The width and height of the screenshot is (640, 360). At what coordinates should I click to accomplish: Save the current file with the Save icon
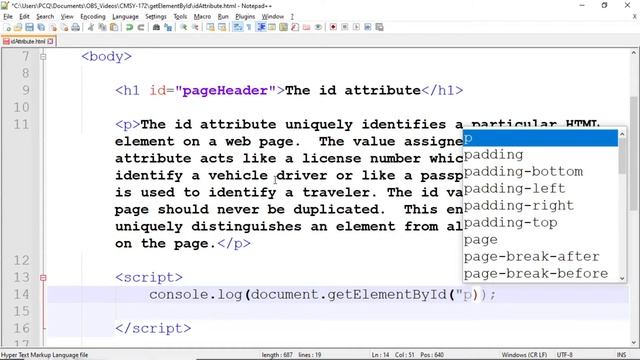[29, 27]
